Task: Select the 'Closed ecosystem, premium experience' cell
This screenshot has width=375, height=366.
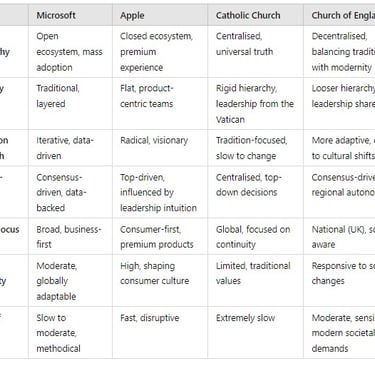Action: [160, 52]
